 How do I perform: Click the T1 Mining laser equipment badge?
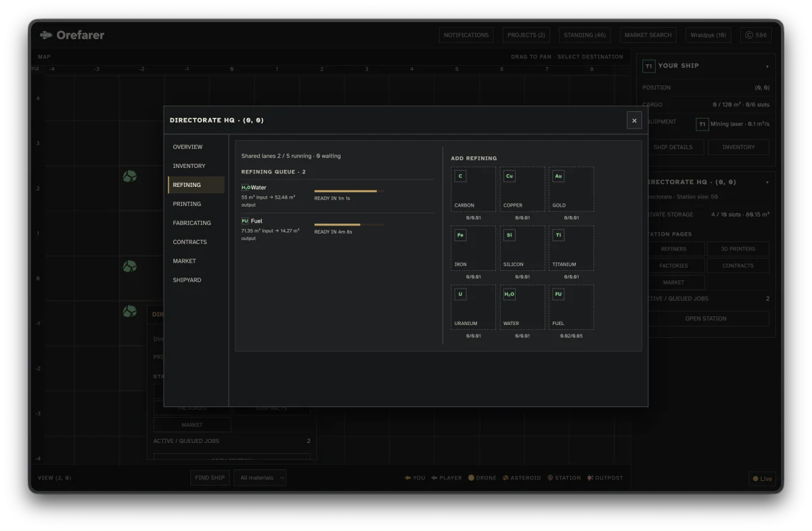[x=702, y=124]
